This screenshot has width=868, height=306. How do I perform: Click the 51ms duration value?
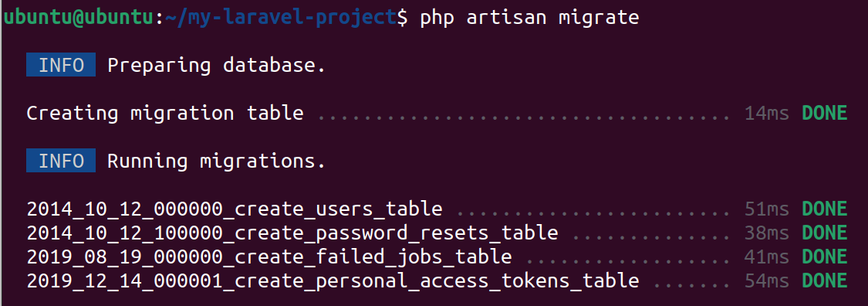[767, 209]
